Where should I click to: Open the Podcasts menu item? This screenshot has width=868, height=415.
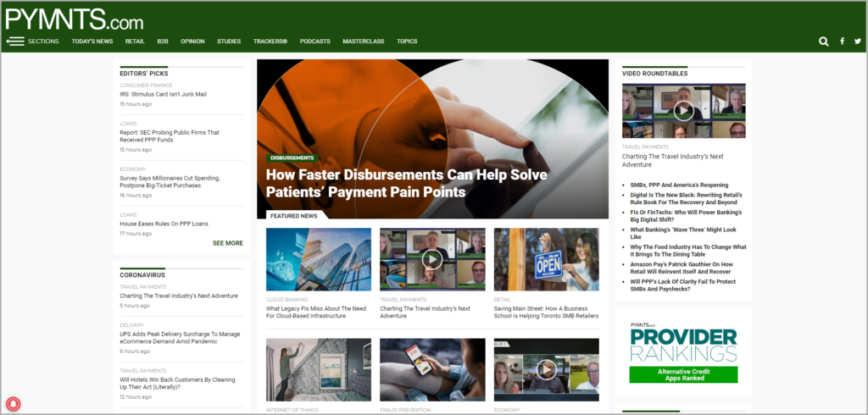click(315, 41)
